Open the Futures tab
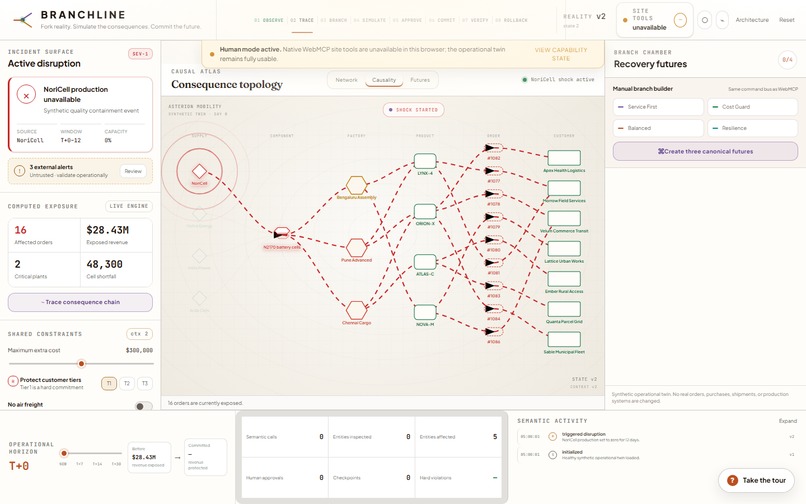The image size is (806, 504). tap(420, 80)
